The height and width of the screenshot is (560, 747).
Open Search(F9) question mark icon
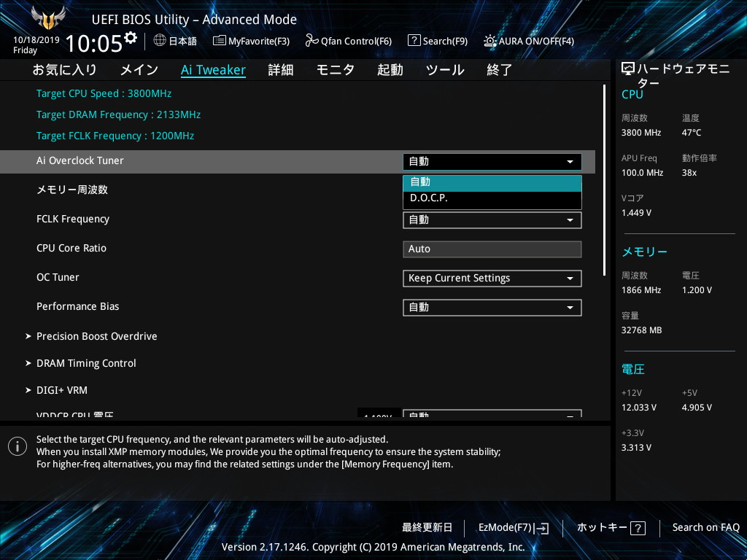[414, 41]
